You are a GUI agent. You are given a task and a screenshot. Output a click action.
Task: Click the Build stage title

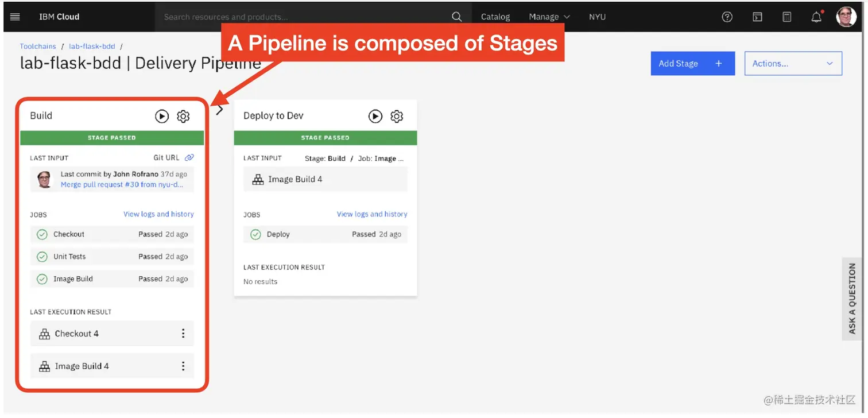(x=41, y=115)
